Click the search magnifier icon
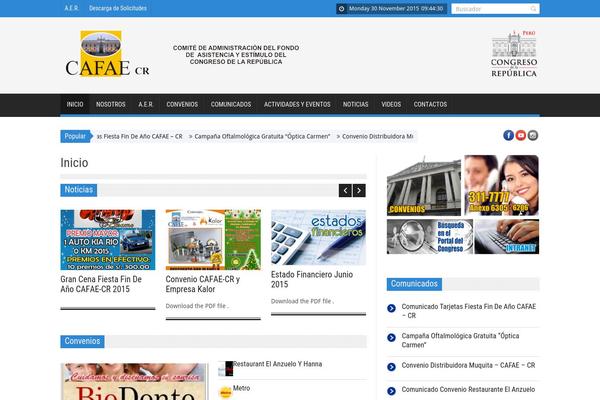 (x=533, y=9)
